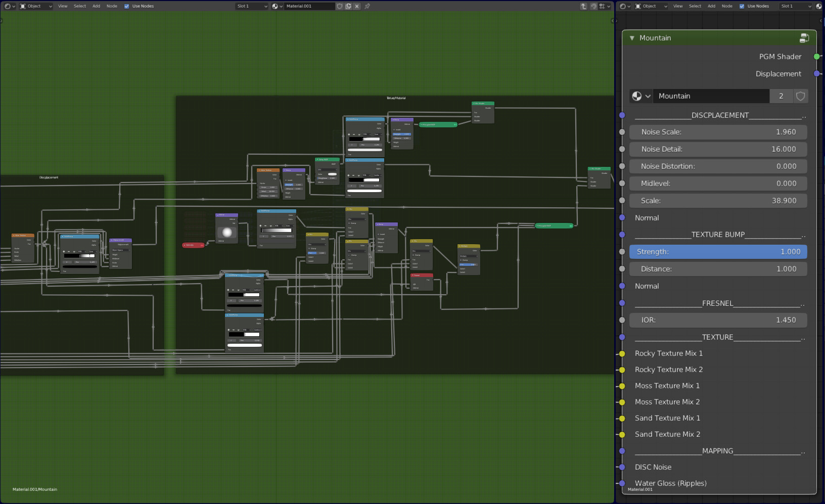Open the Node menu in the right editor header
825x504 pixels.
coord(727,6)
